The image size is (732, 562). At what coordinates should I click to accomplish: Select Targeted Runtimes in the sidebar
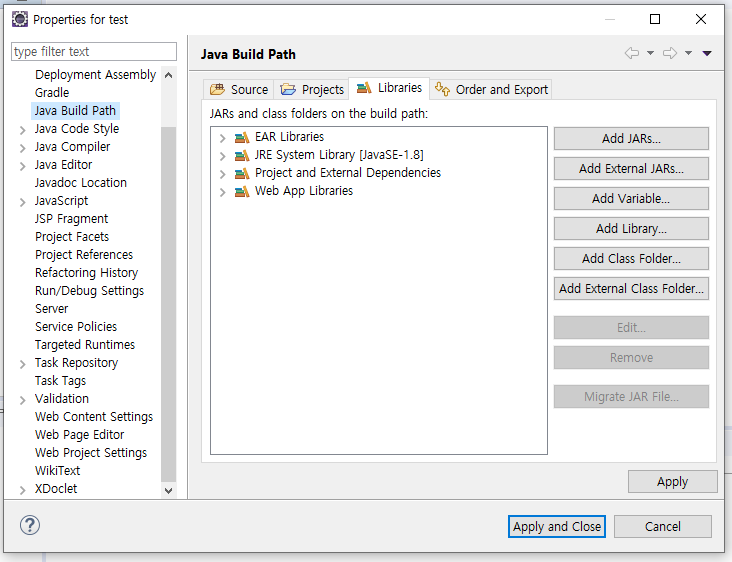click(84, 344)
